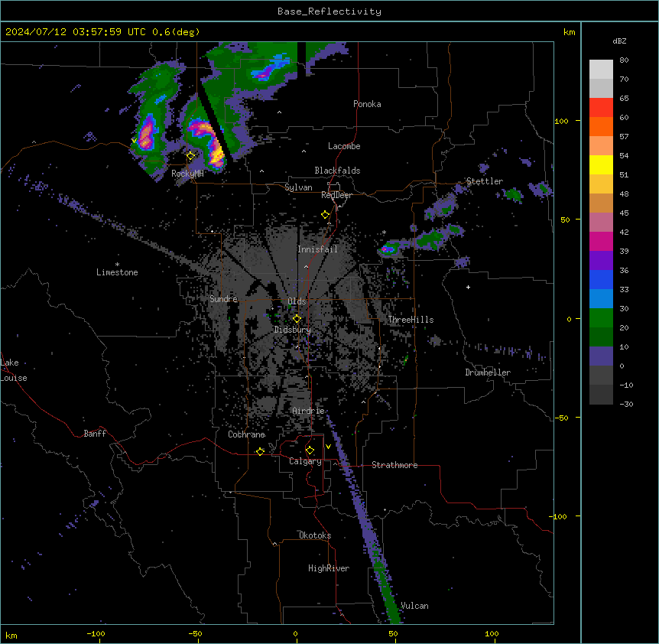Click the yellow diamond marker below Cochrane

[x=260, y=451]
